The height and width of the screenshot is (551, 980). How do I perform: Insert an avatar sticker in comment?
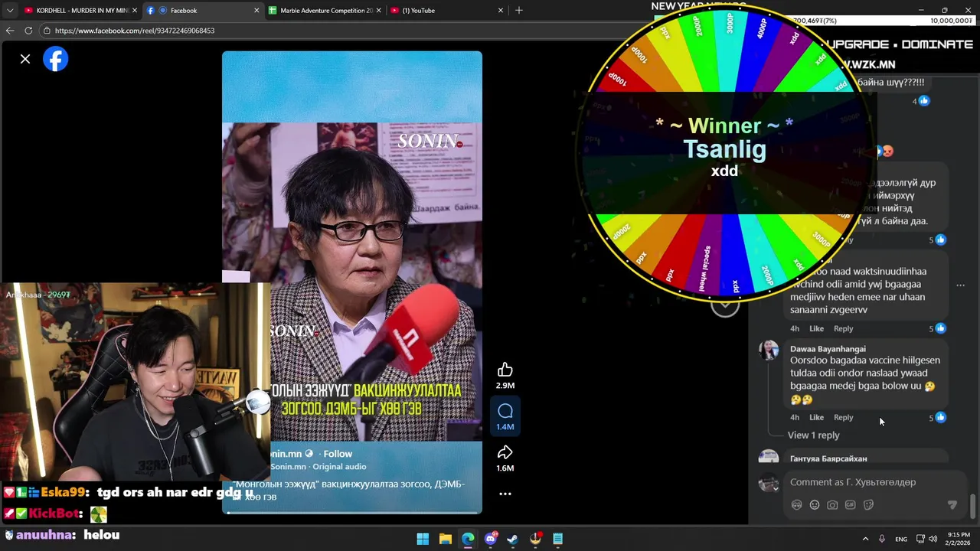tap(796, 505)
